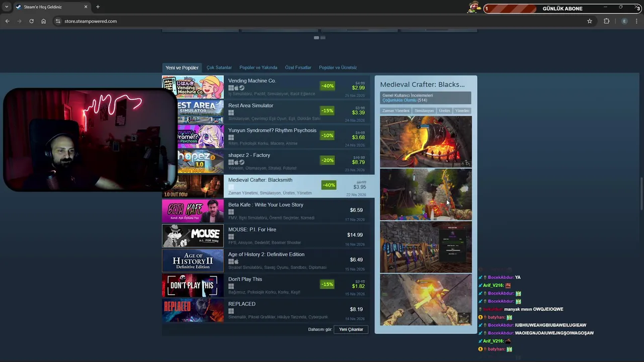This screenshot has width=644, height=362.
Task: Open the browser home page icon
Action: pos(43,21)
